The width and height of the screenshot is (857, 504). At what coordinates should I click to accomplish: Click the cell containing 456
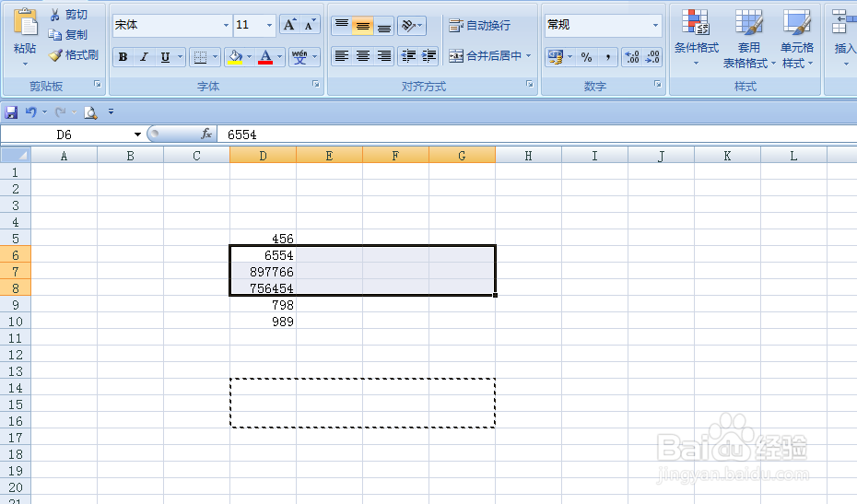263,239
